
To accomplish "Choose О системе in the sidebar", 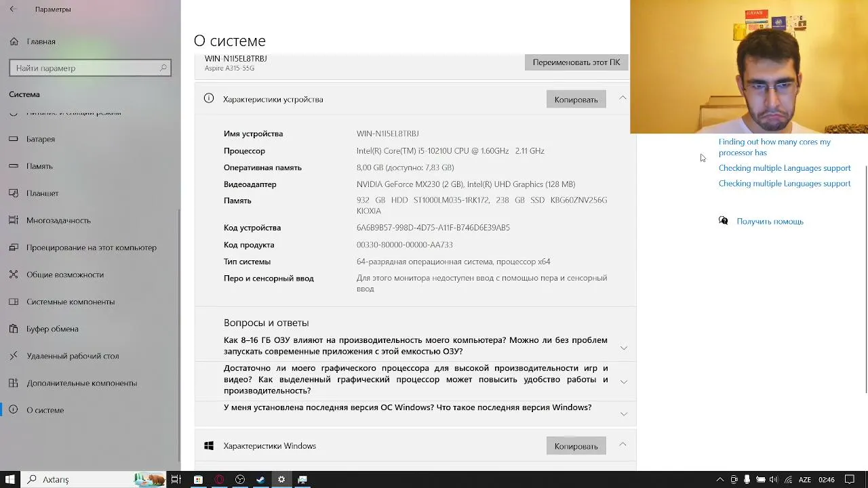I will [45, 410].
